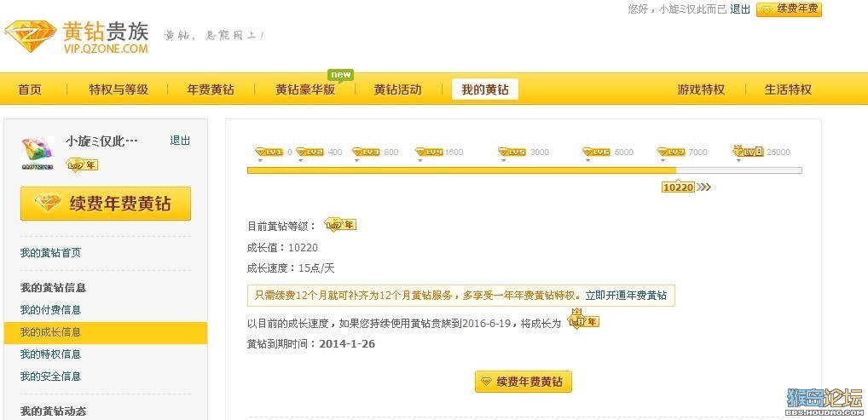Click the 800 threshold value on scale
The width and height of the screenshot is (868, 420).
[391, 152]
